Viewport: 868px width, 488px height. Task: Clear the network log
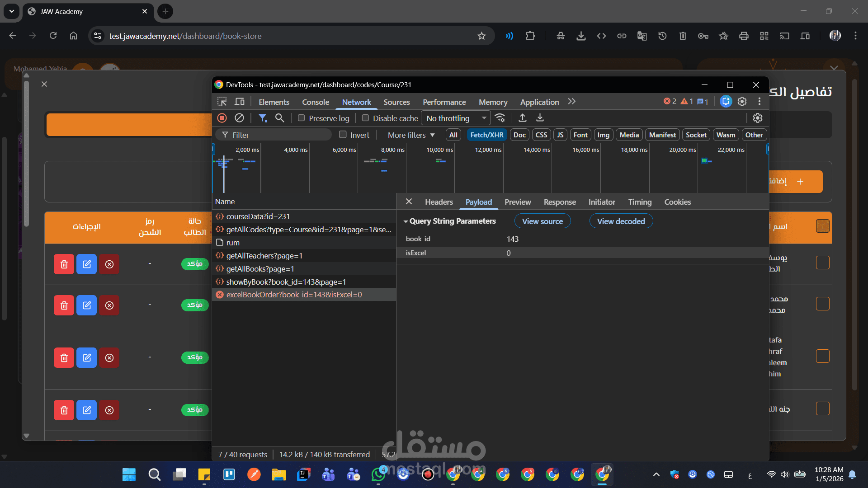coord(239,118)
